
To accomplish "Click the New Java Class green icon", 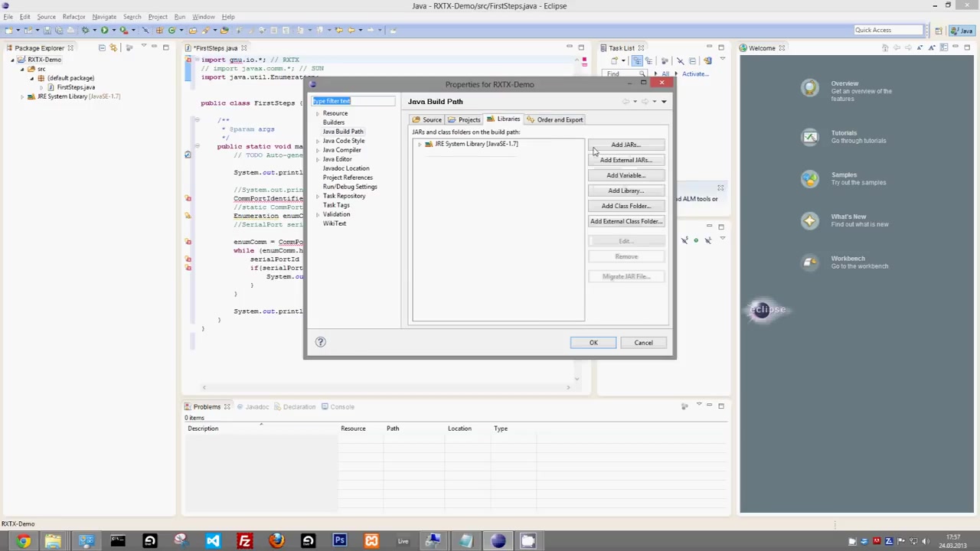I will click(171, 30).
